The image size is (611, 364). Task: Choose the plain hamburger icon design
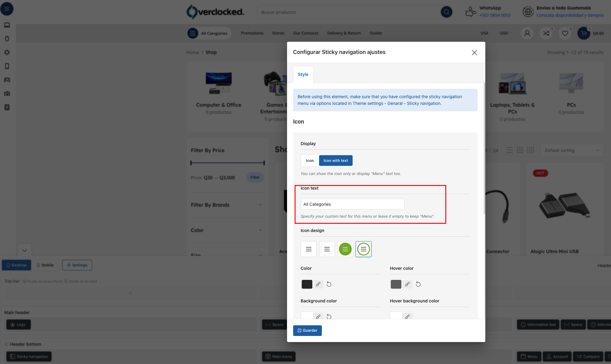coord(309,249)
